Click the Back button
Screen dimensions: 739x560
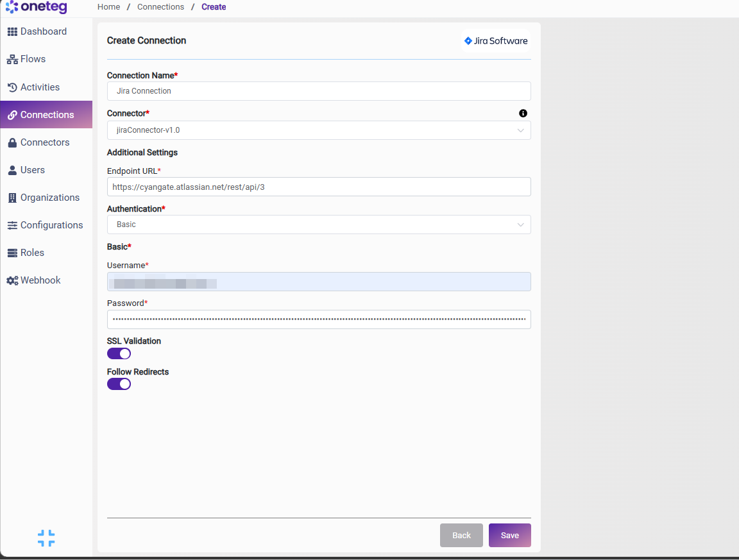[x=461, y=535]
